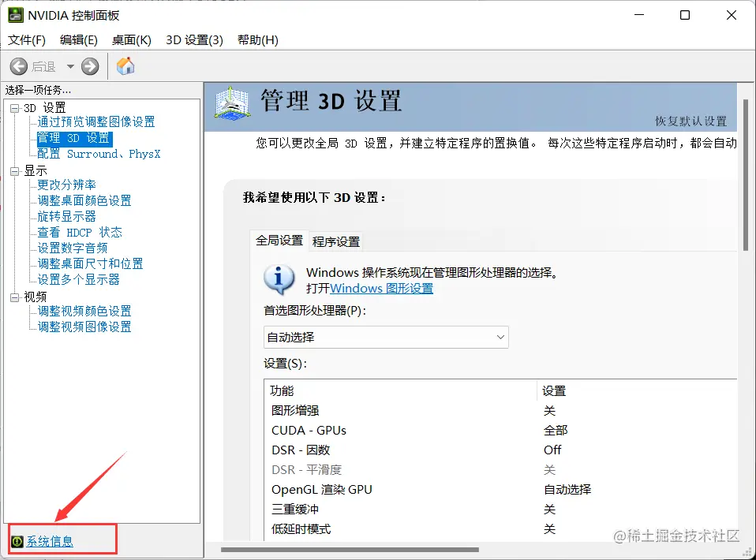Collapse the 3D 设置 tree node
Image resolution: width=756 pixels, height=560 pixels.
click(x=15, y=108)
